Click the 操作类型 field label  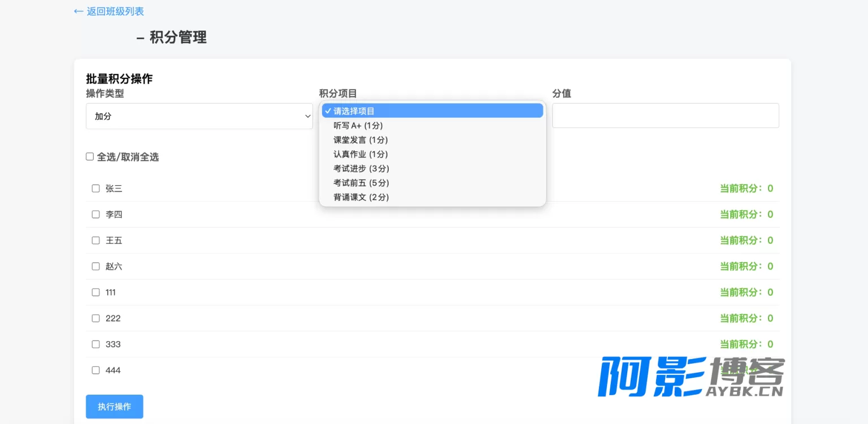105,94
